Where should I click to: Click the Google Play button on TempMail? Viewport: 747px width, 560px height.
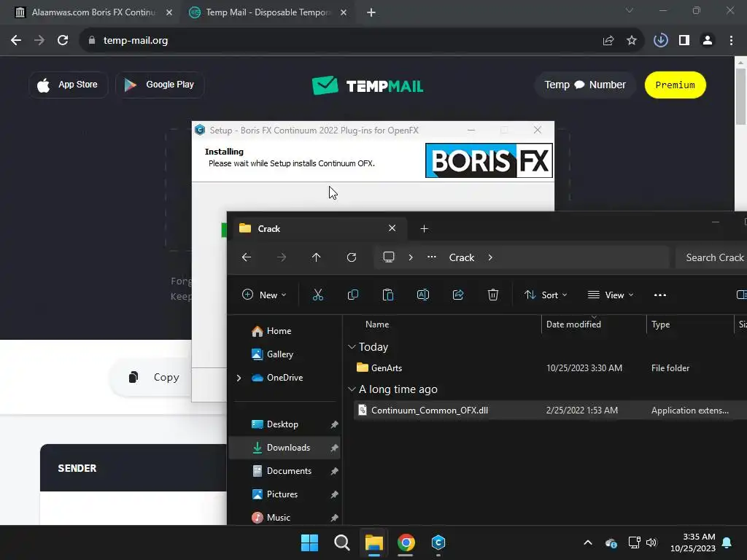coord(160,85)
